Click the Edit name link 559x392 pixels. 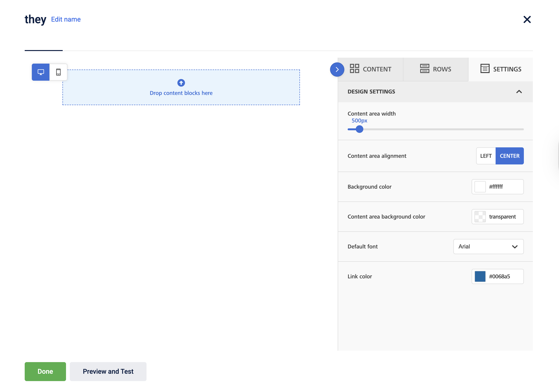(66, 19)
